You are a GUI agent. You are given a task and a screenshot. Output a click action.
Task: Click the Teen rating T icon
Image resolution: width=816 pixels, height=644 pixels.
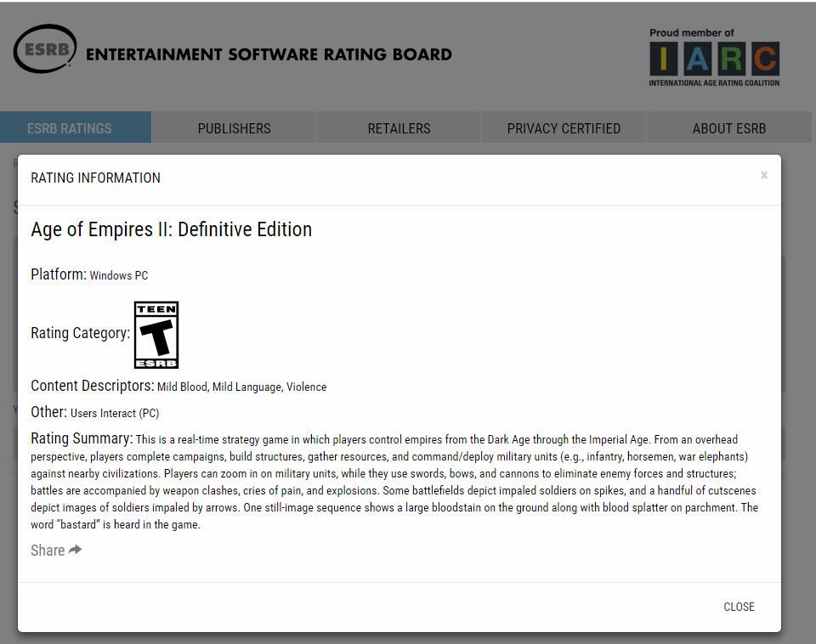(x=156, y=335)
